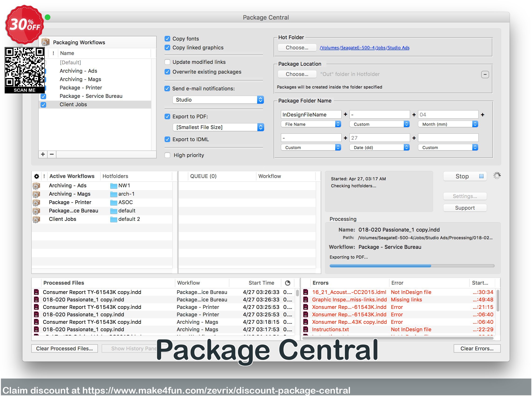
Task: Open the Studio Ads hot folder path link
Action: [364, 48]
